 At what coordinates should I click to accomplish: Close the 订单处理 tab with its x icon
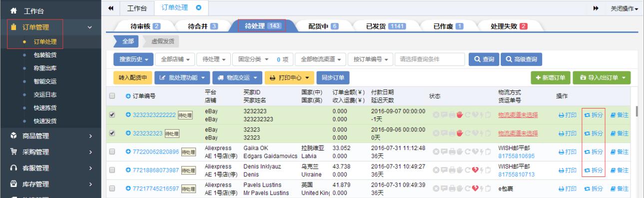click(x=198, y=8)
